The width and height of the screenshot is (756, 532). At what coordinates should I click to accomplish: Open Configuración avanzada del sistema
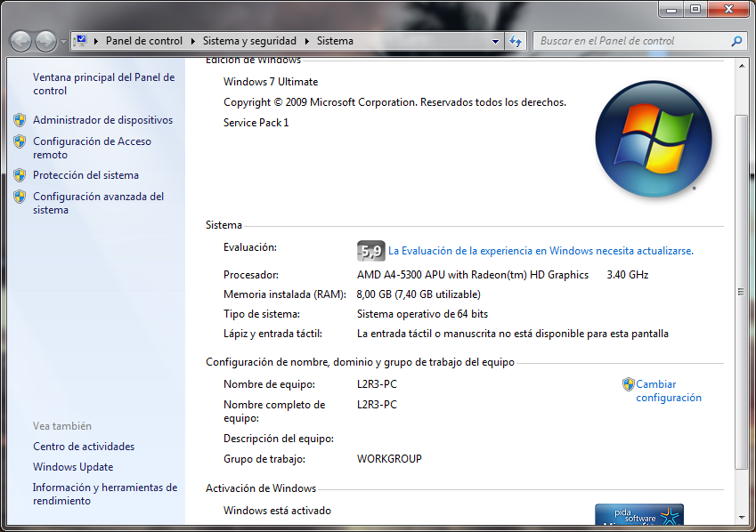click(x=98, y=203)
